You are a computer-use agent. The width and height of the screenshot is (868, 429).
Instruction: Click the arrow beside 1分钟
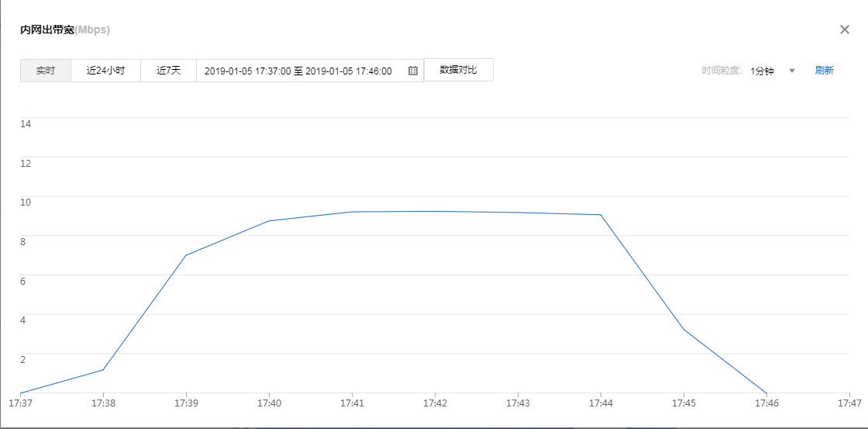[x=791, y=71]
